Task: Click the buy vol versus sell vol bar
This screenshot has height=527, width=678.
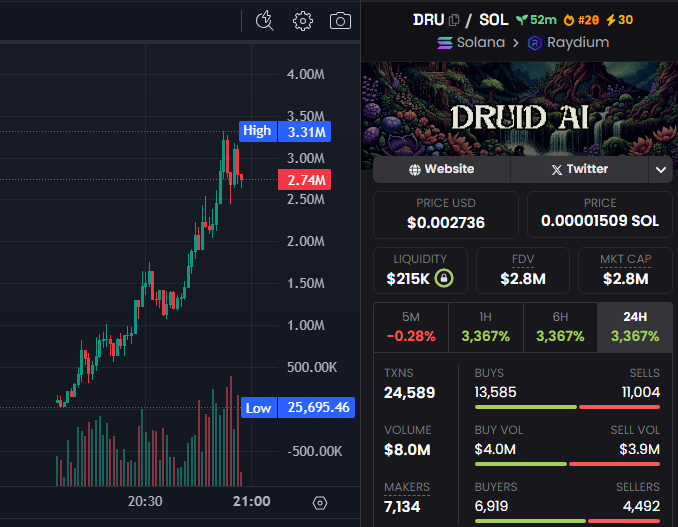Action: coord(567,464)
